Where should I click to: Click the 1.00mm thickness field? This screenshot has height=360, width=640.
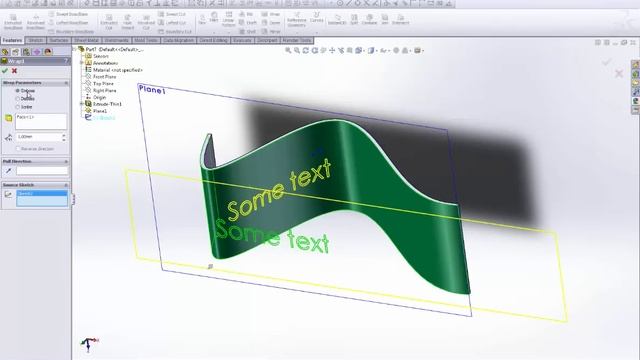(x=39, y=137)
